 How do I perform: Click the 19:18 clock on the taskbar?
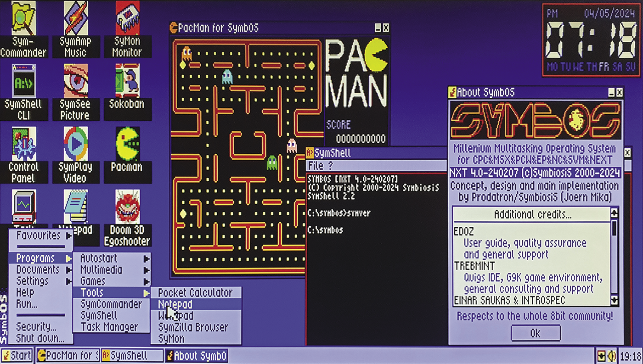(x=630, y=356)
